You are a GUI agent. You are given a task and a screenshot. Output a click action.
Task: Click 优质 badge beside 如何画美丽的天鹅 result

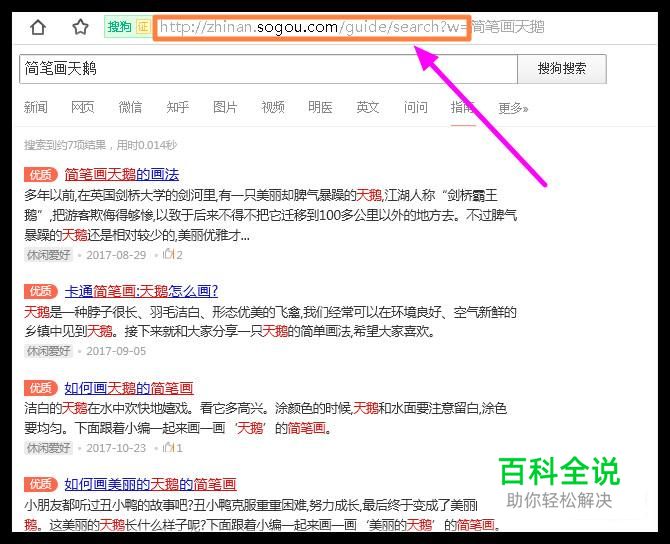coord(41,484)
